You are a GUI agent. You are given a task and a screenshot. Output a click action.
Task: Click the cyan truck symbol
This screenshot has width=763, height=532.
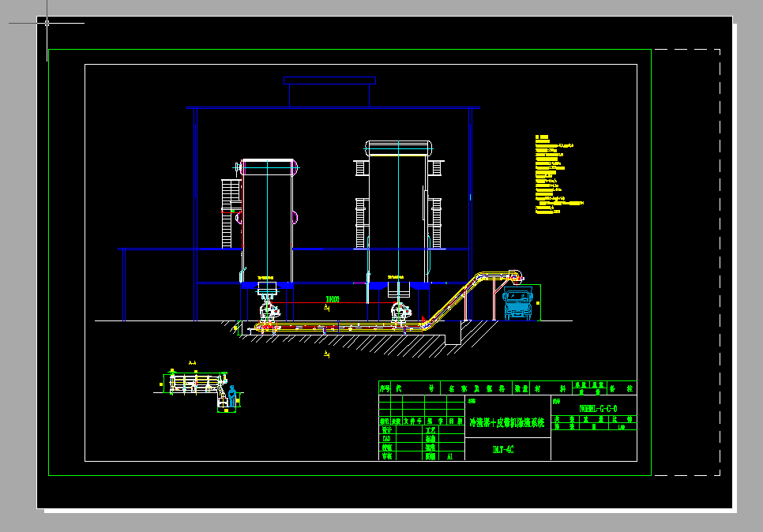point(518,305)
